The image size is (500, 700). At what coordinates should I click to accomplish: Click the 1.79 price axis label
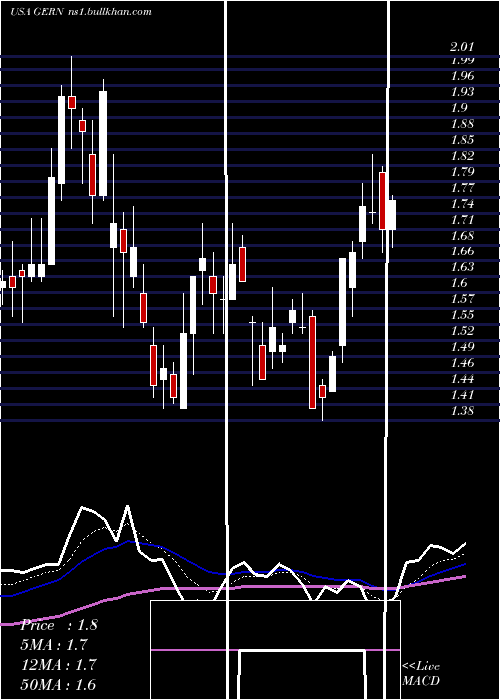462,171
